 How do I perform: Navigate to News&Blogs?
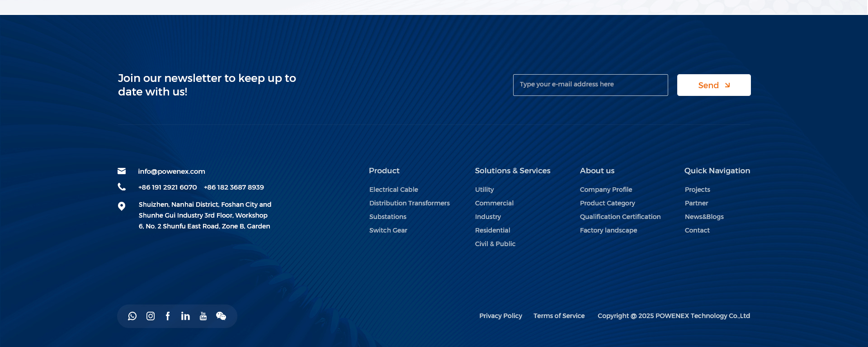pyautogui.click(x=704, y=217)
